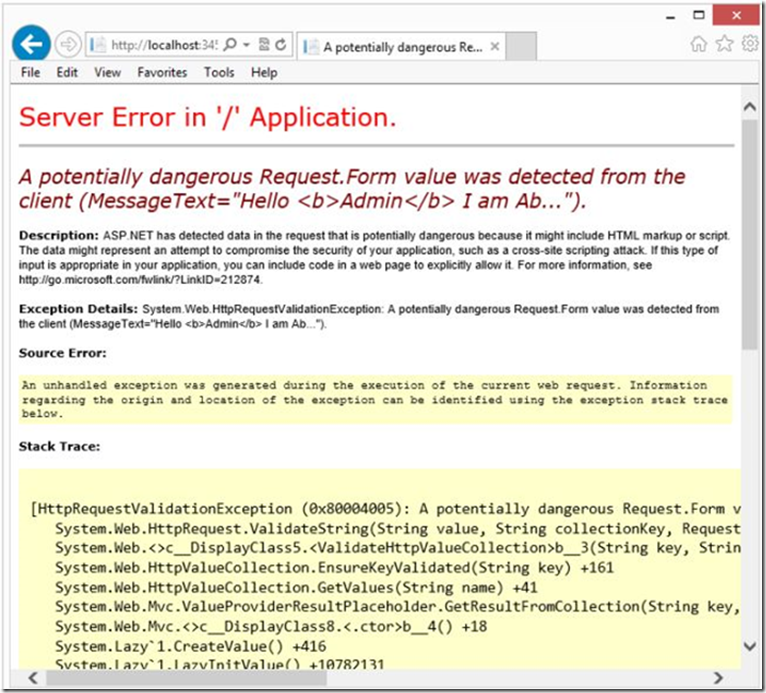Open the address bar dropdown arrow
766x693 pixels.
(247, 45)
